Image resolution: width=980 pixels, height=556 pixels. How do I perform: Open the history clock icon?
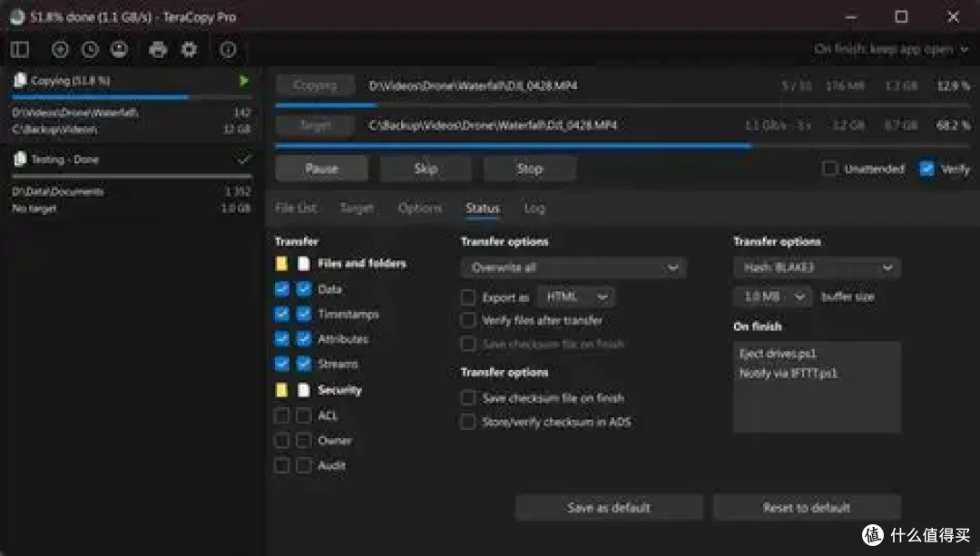pos(90,49)
